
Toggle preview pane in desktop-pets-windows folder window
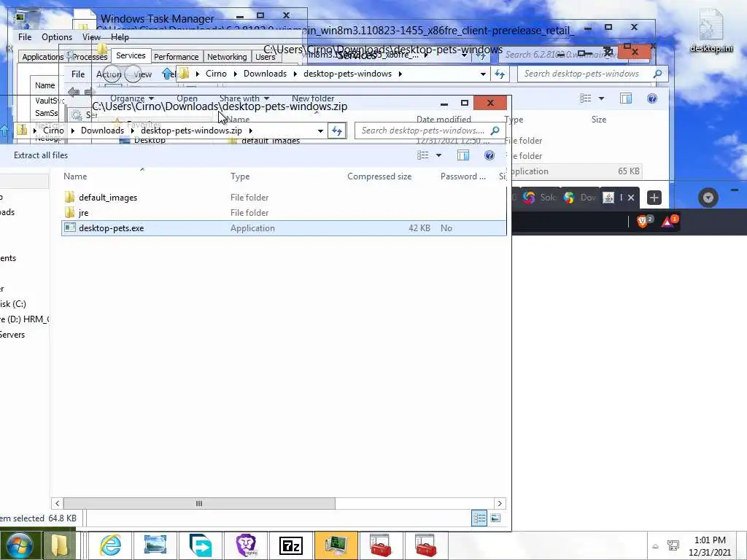tap(626, 98)
